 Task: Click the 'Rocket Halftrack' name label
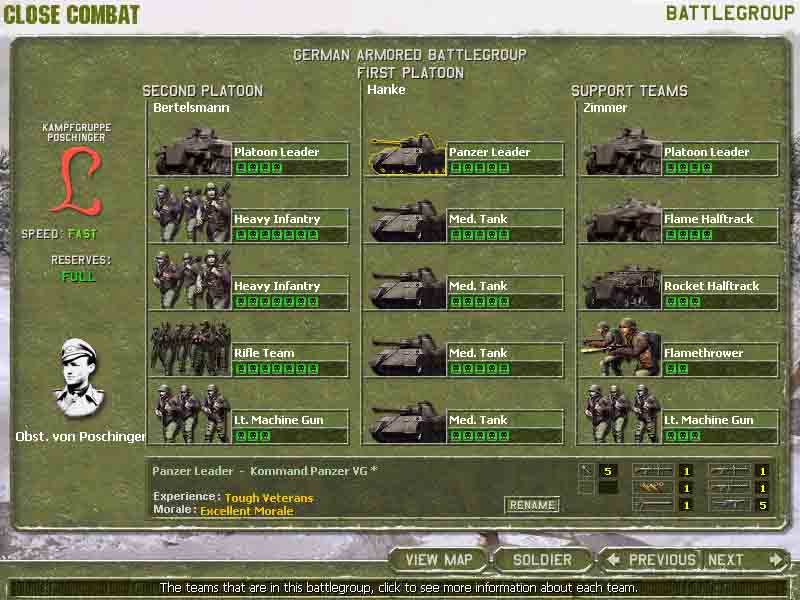711,286
